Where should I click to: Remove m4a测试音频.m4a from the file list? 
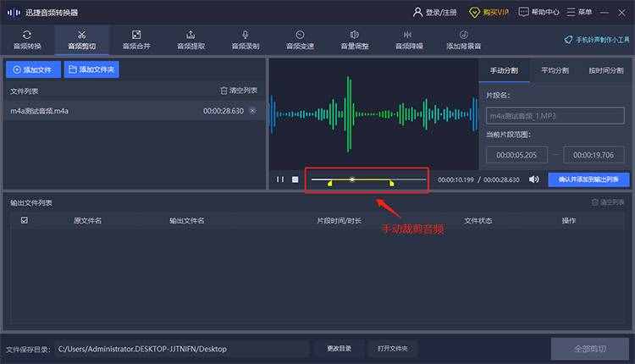point(253,111)
